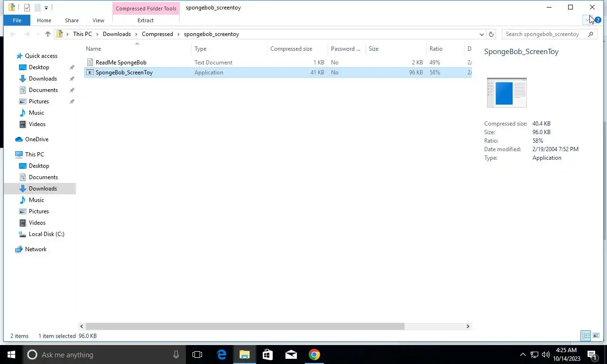Image resolution: width=607 pixels, height=364 pixels.
Task: Click Compressed in the address breadcrumb
Action: click(157, 34)
